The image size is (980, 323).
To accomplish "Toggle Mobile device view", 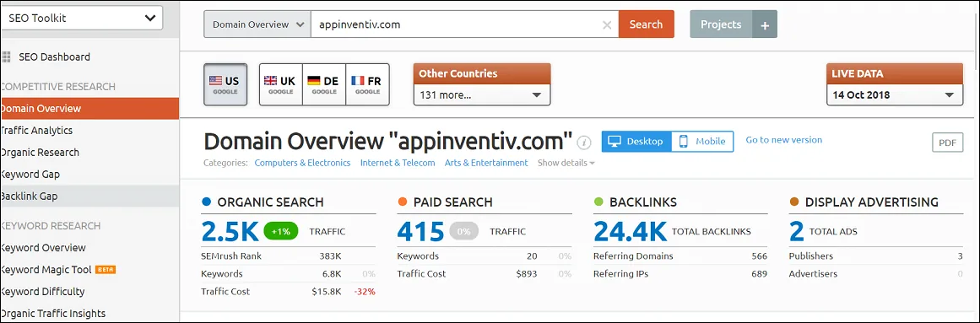I will (702, 141).
